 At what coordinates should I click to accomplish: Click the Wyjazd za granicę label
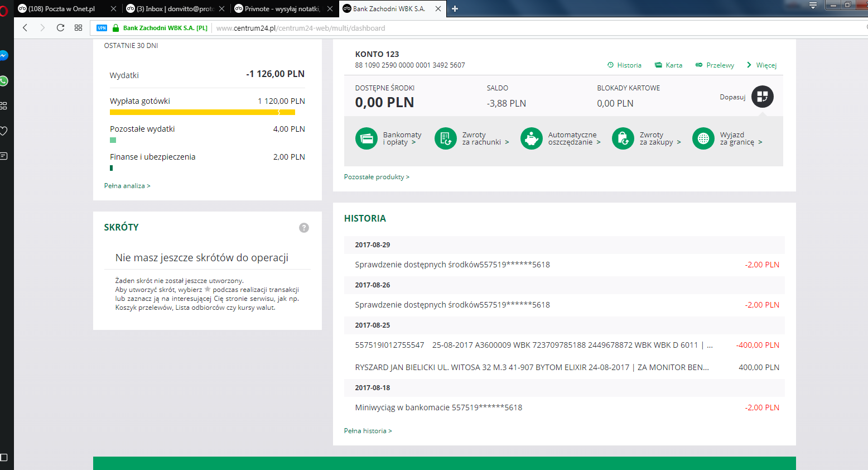coord(741,138)
